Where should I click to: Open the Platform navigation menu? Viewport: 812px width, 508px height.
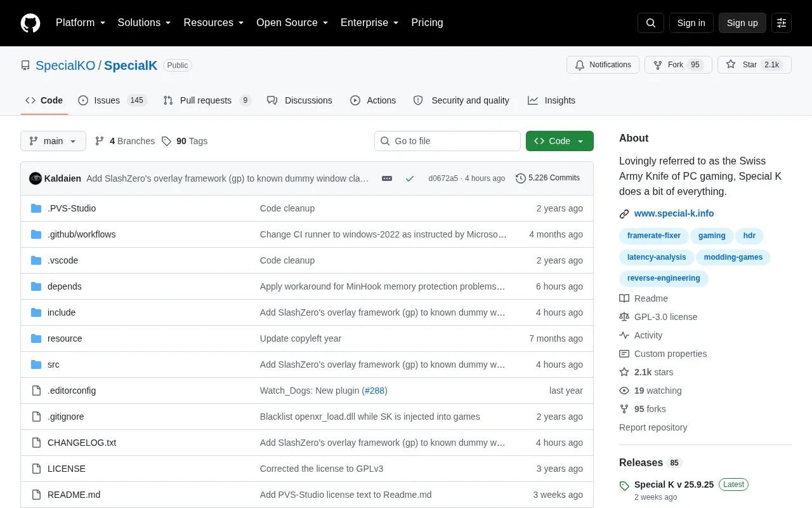81,23
